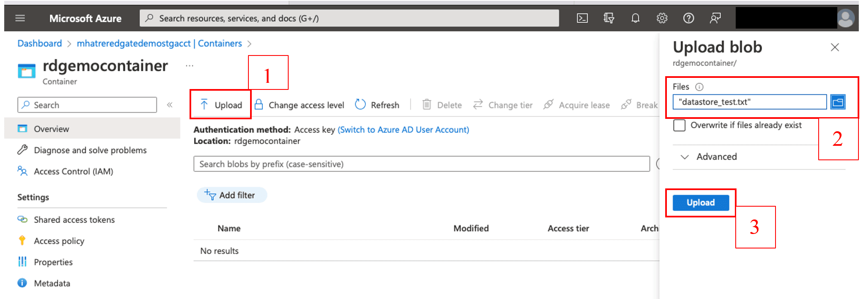
Task: Click the rdgemocontainer container icon
Action: pyautogui.click(x=27, y=71)
